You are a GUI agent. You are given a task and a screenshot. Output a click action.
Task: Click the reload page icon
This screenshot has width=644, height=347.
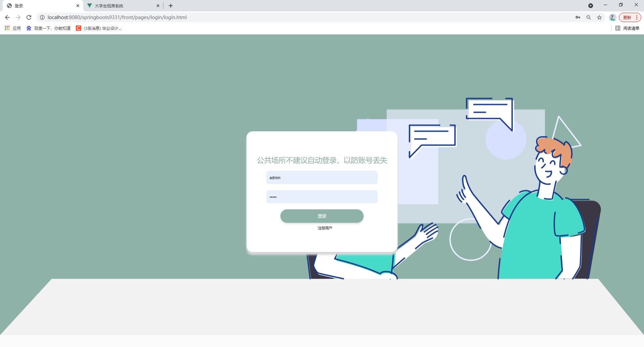point(29,17)
